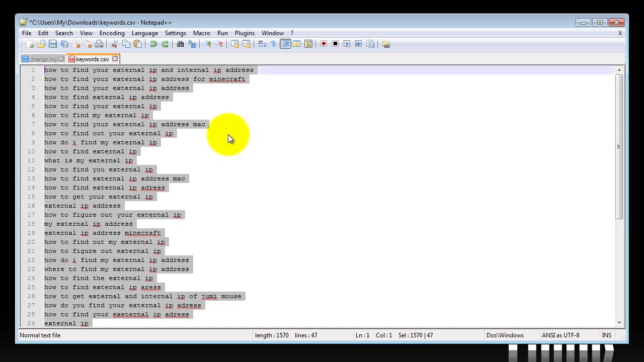
Task: Click line 'external ip address minecraft'
Action: [103, 233]
